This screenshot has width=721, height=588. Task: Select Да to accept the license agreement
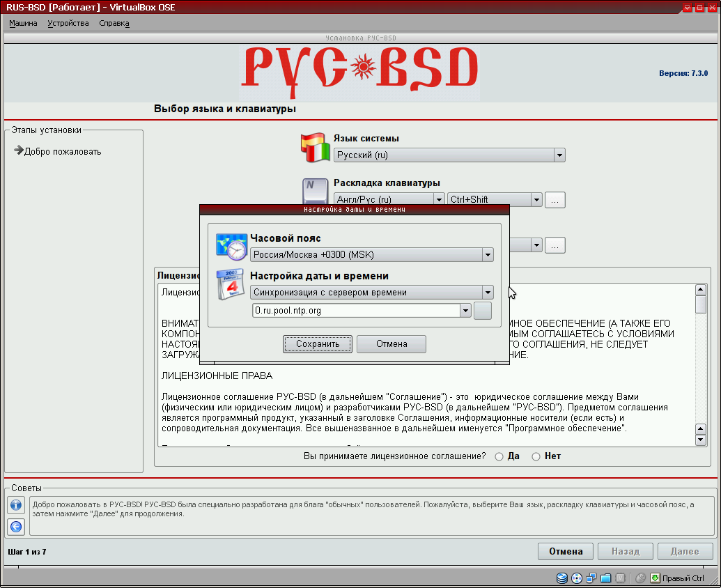click(x=499, y=456)
